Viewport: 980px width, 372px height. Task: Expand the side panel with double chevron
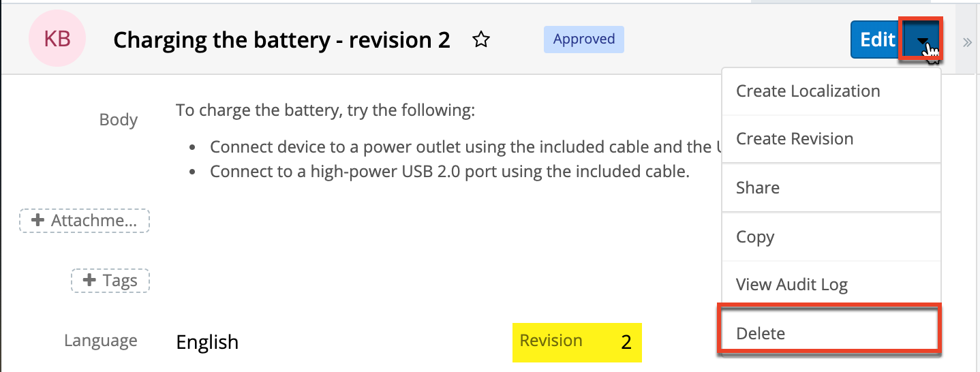(x=967, y=42)
